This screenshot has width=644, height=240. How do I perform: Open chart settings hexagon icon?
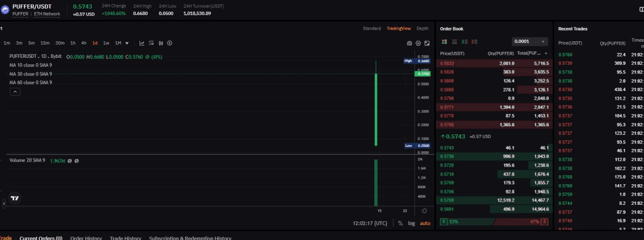(418, 43)
